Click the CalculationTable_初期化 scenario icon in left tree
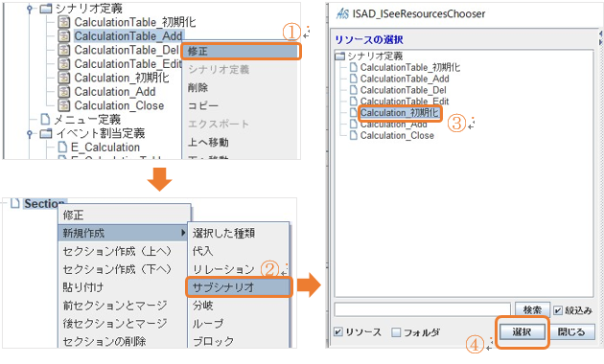 tap(64, 22)
